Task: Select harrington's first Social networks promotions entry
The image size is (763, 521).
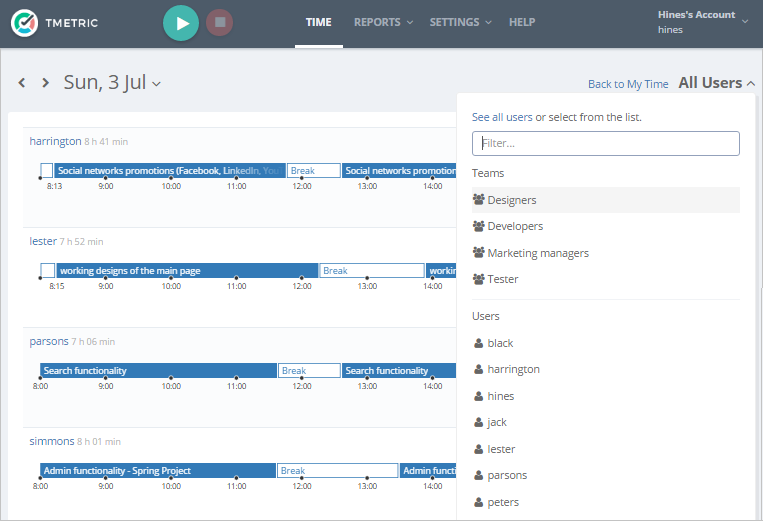Action: [170, 171]
